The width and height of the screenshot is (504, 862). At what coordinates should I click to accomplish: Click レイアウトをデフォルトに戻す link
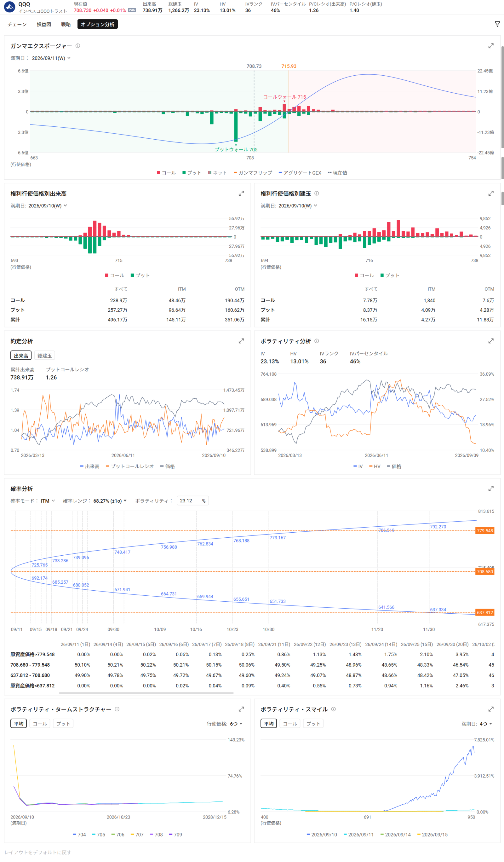click(38, 853)
